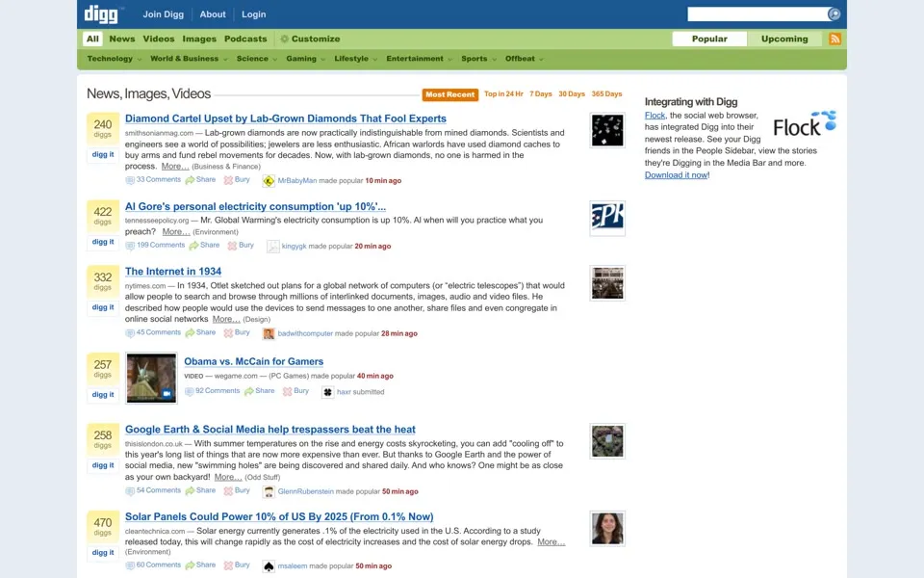
Task: Switch to the Popular view
Action: pos(709,39)
